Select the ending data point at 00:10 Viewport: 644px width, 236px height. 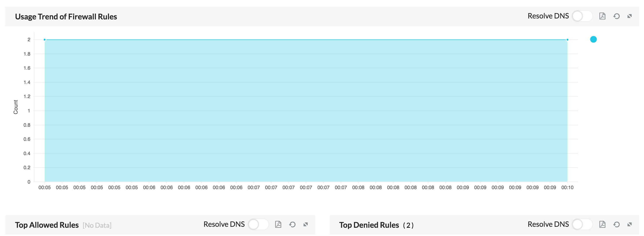click(567, 39)
